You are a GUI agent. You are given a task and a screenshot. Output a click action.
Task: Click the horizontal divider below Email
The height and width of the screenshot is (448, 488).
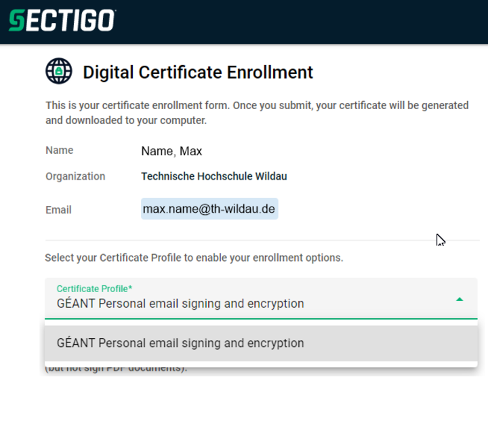(262, 241)
